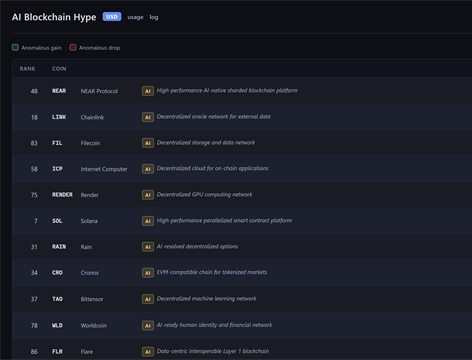Click the AI badge in the CRO row
Viewport: 472px width, 360px height.
[x=148, y=273]
